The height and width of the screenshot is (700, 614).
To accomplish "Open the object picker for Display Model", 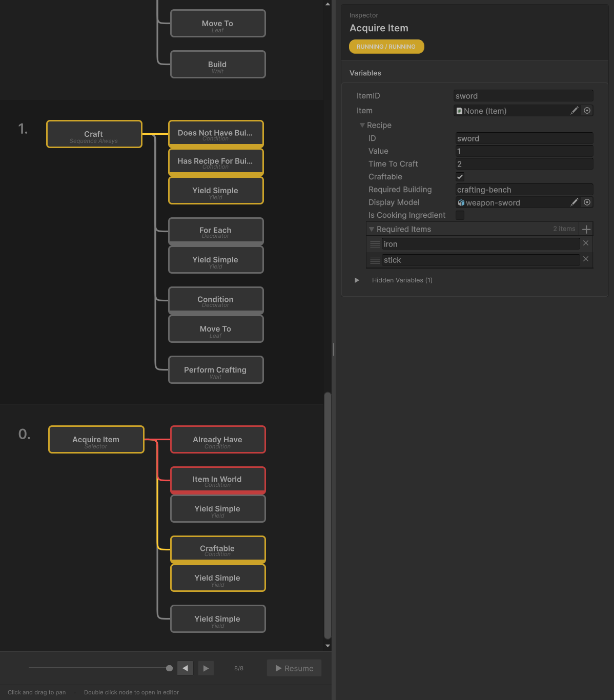I will click(x=587, y=202).
